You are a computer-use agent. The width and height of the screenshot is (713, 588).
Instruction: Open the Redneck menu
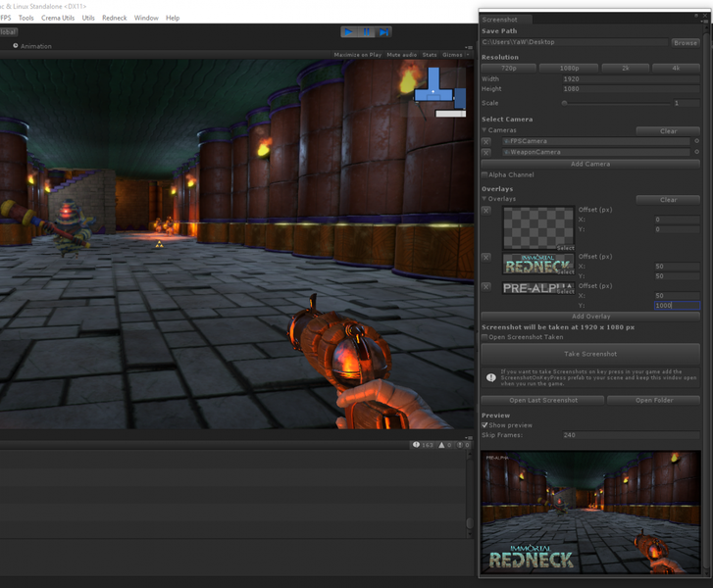(114, 18)
